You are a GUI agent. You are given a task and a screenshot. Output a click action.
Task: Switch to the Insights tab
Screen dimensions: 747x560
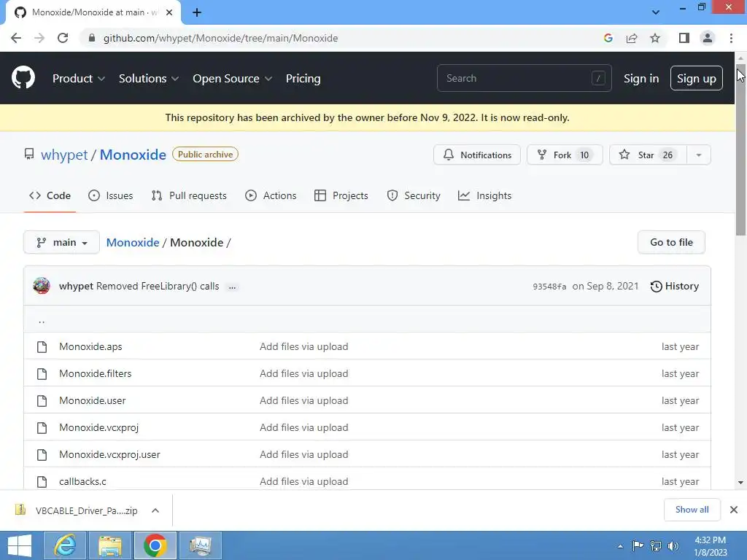point(484,195)
